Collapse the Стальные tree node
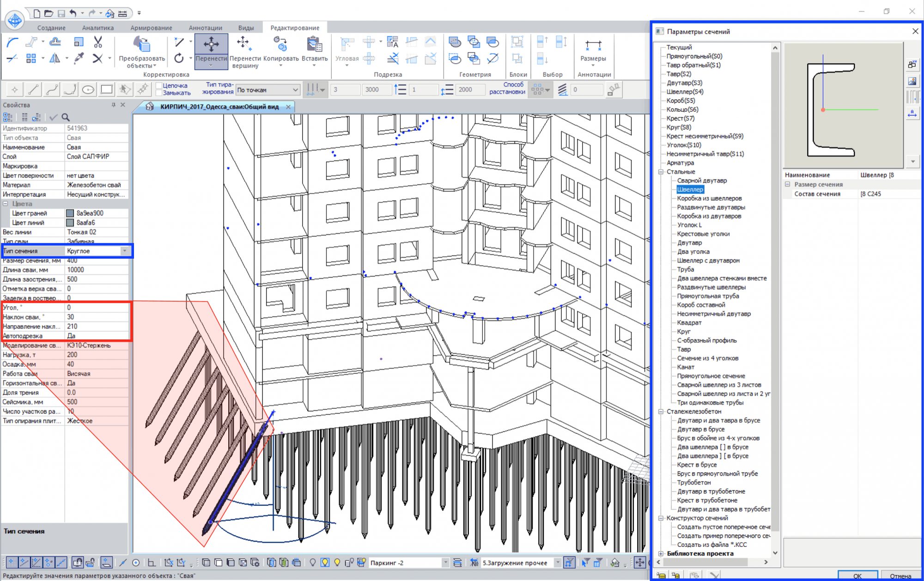This screenshot has height=581, width=924. [x=661, y=172]
